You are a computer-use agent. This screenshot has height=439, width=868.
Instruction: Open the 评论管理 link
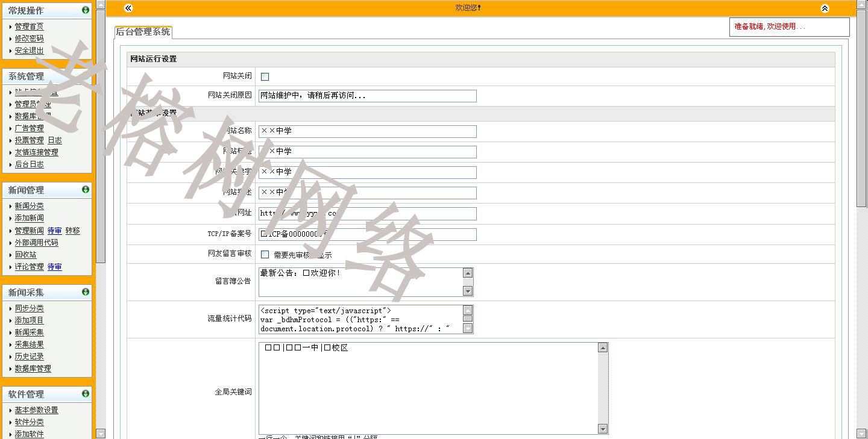coord(29,267)
